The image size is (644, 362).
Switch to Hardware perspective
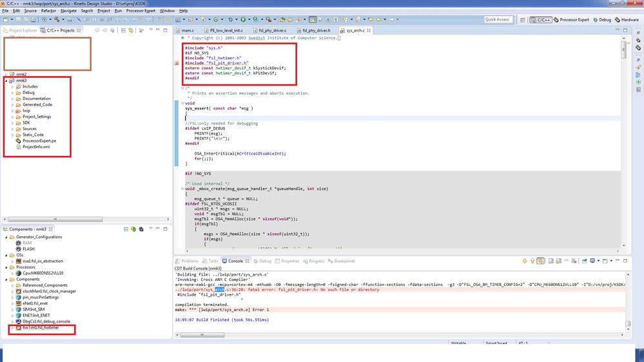pos(627,20)
